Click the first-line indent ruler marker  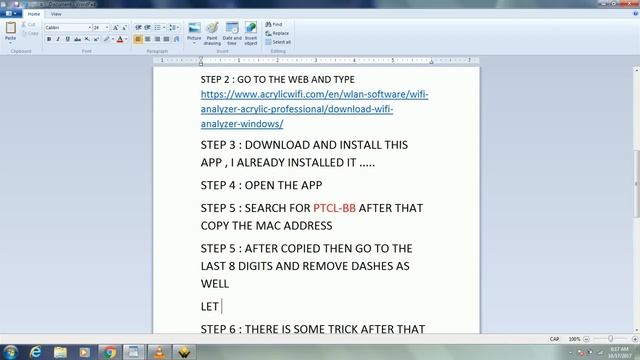(x=201, y=58)
